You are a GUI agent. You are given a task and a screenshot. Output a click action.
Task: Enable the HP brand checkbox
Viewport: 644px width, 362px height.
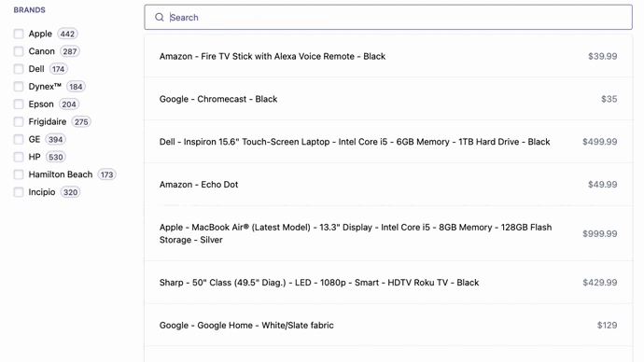pyautogui.click(x=19, y=157)
